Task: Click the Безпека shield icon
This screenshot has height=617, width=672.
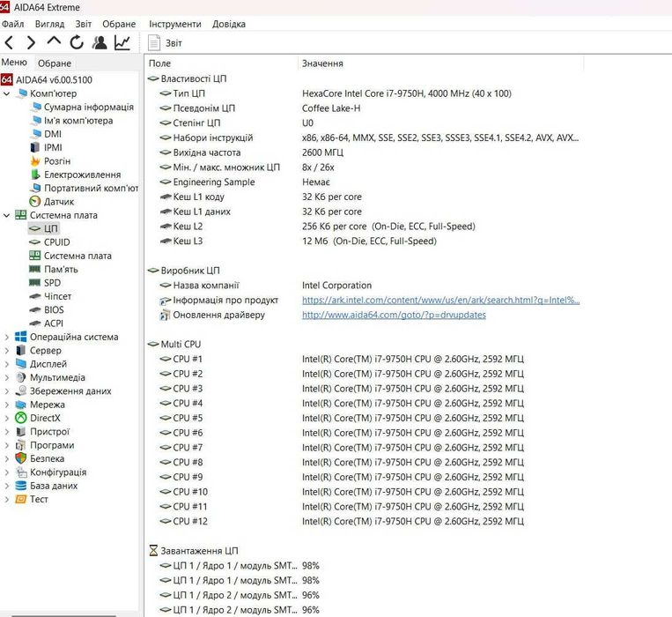Action: click(20, 459)
